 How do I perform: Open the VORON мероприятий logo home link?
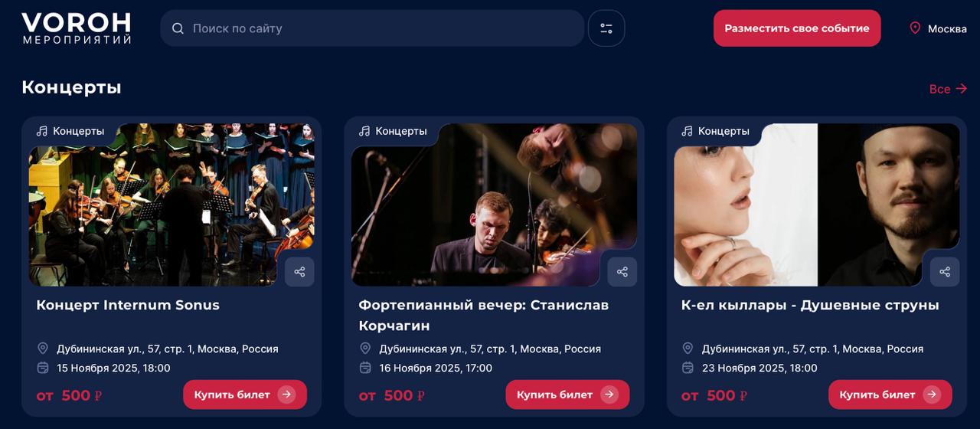(77, 28)
